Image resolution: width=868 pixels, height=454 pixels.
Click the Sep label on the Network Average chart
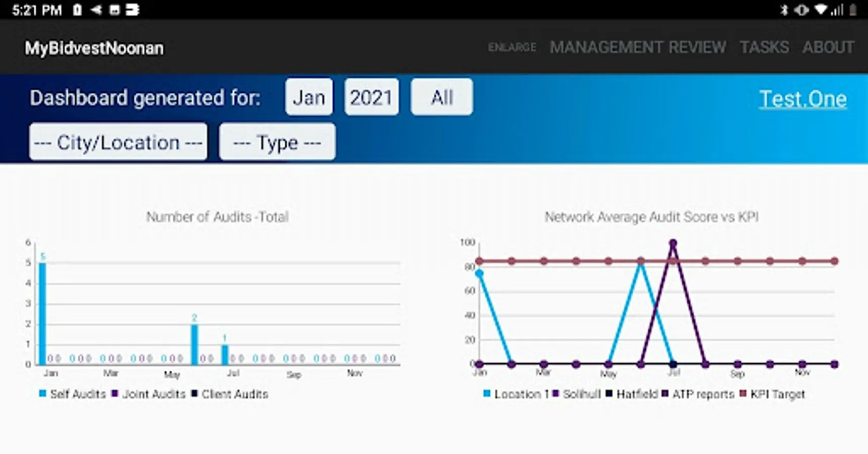[x=737, y=374]
